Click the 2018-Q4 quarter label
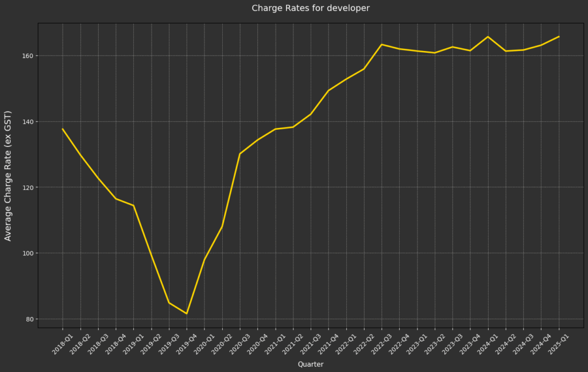The width and height of the screenshot is (588, 372). (x=115, y=344)
